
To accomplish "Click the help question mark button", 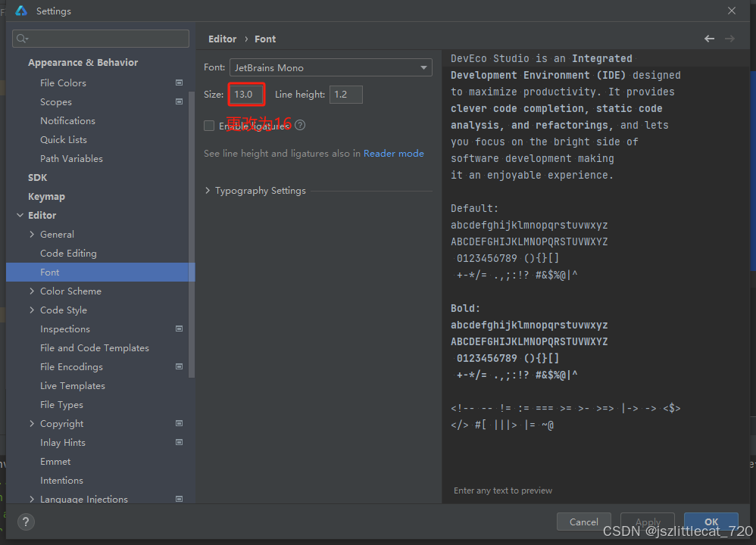I will [x=26, y=522].
